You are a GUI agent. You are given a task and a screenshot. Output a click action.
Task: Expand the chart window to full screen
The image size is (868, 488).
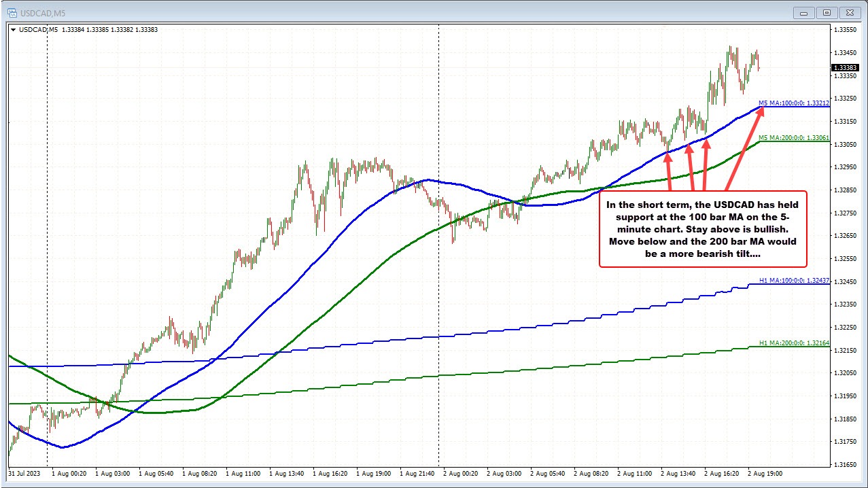coord(827,12)
